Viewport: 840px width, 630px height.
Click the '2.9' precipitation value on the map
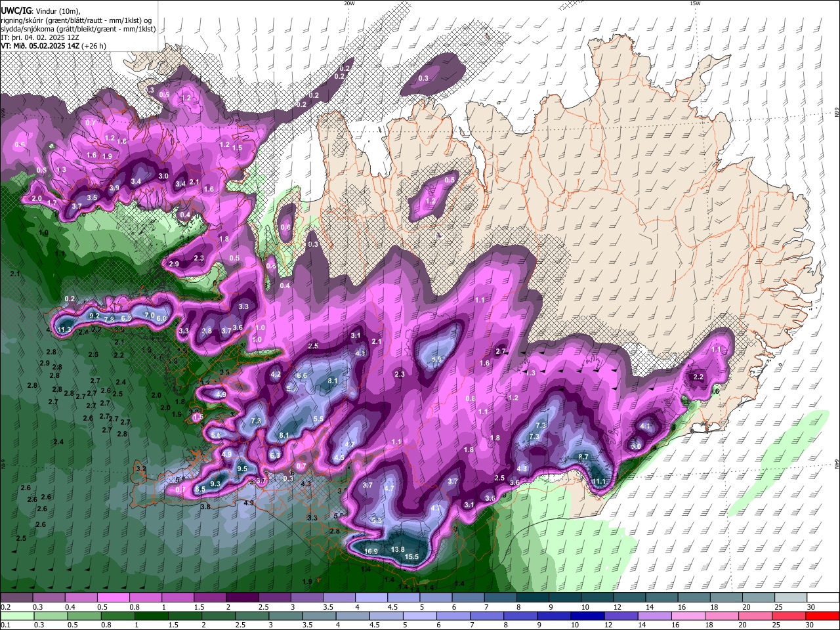tap(174, 264)
